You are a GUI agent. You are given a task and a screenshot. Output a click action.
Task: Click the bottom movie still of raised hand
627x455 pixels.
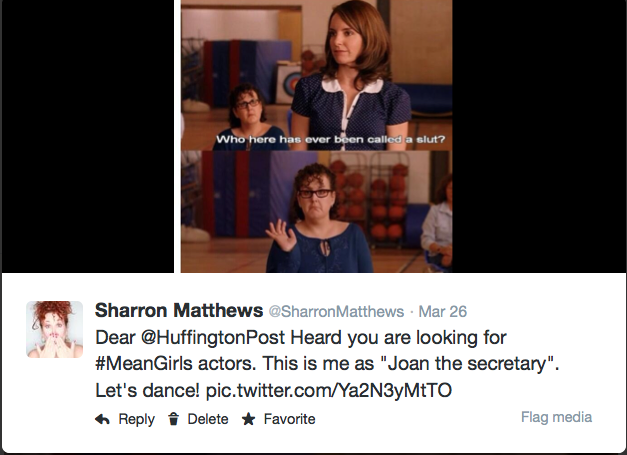click(x=316, y=212)
